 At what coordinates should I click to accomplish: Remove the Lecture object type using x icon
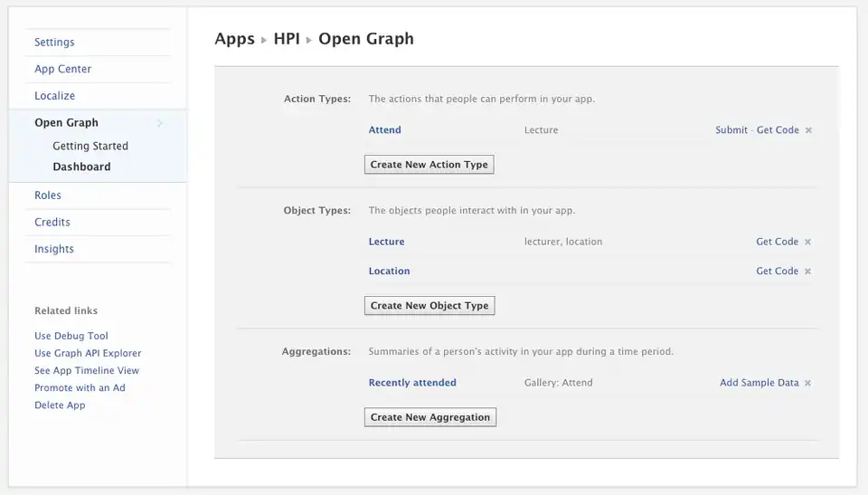807,243
